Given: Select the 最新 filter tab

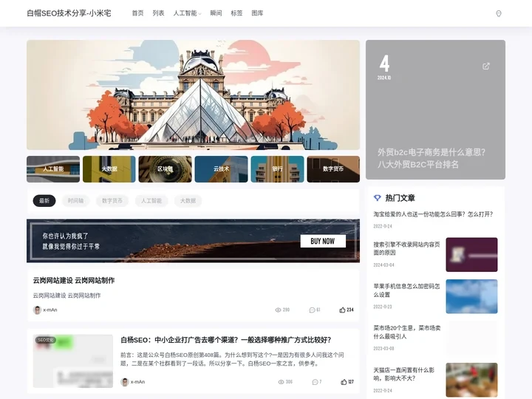Looking at the screenshot, I should coord(44,200).
